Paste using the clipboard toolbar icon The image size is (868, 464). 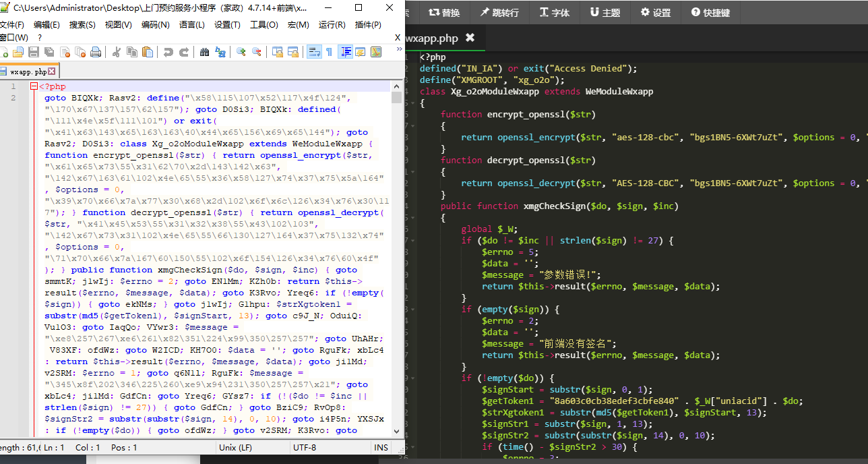click(148, 52)
